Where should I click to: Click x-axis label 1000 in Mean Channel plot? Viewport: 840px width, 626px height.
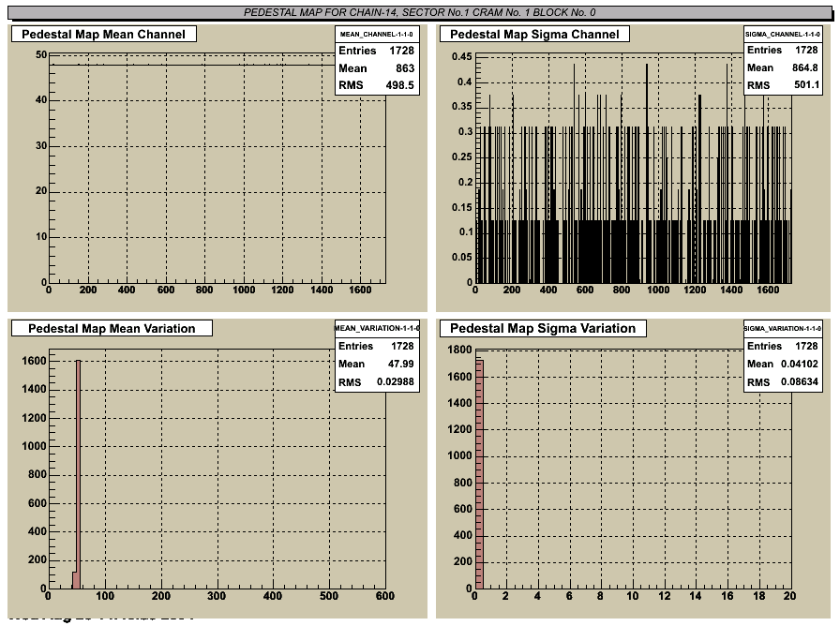244,290
